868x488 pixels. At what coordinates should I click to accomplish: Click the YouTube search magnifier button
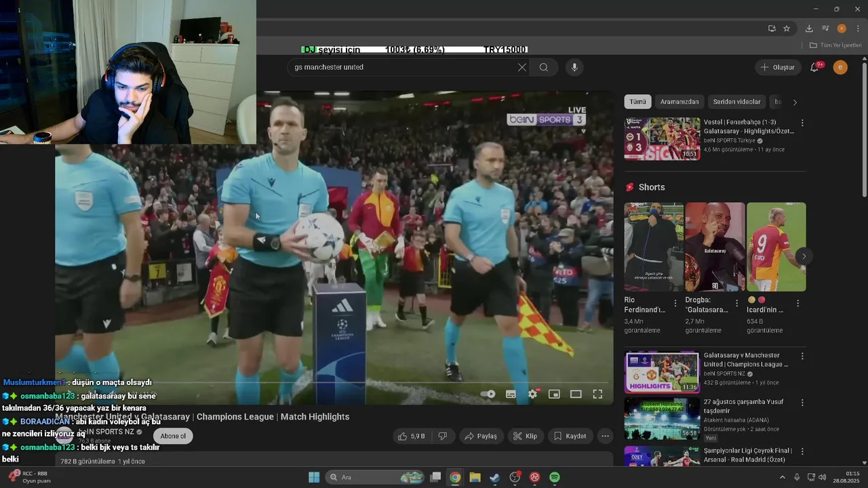pos(544,67)
